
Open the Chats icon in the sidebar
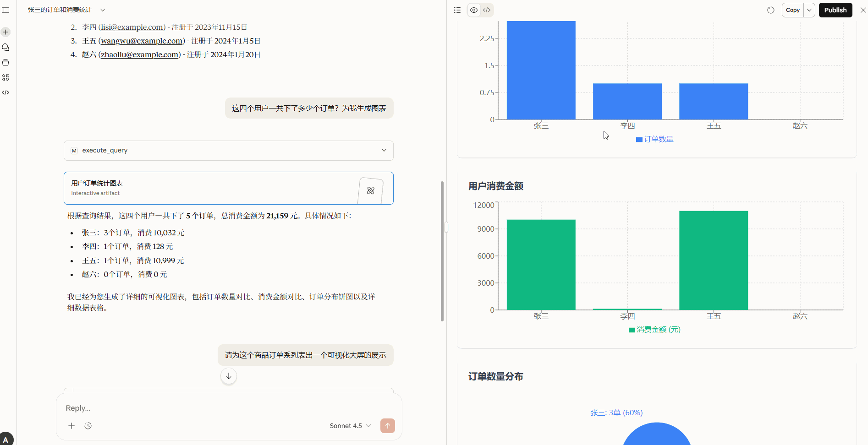click(x=5, y=47)
